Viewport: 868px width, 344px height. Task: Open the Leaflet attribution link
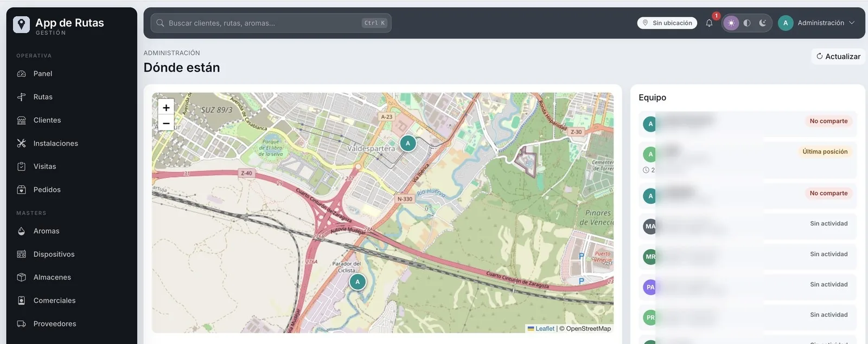tap(545, 328)
